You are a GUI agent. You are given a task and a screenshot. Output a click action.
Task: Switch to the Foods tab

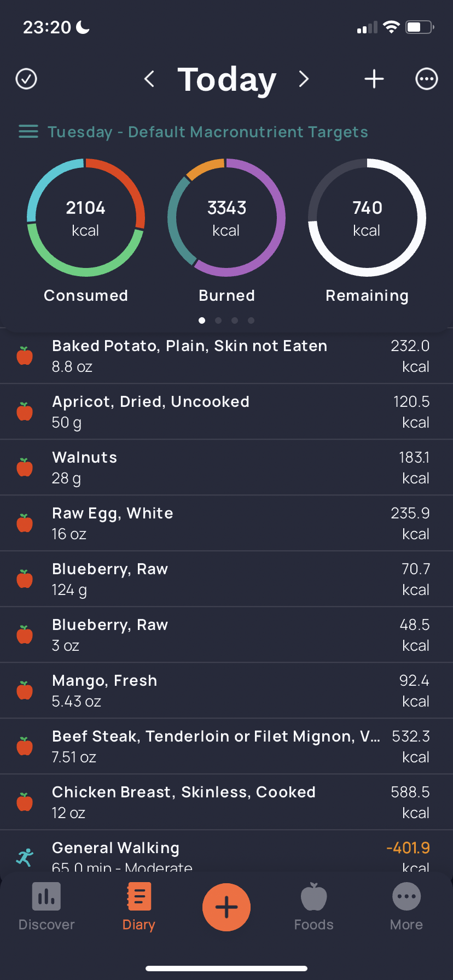point(314,907)
